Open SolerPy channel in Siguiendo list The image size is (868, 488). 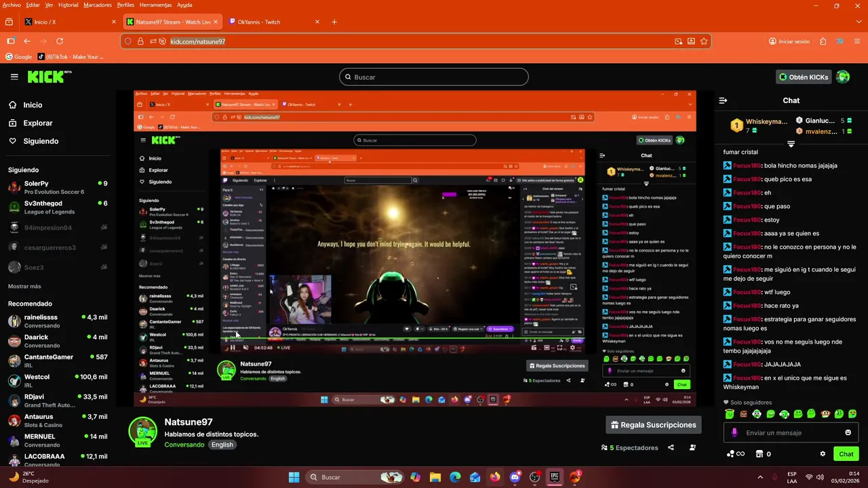58,187
